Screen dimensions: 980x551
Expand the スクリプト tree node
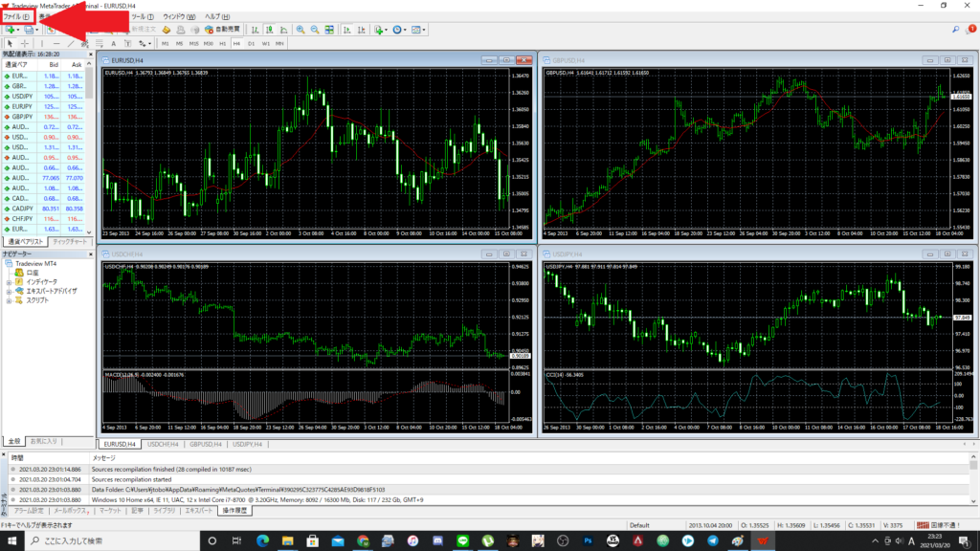9,300
